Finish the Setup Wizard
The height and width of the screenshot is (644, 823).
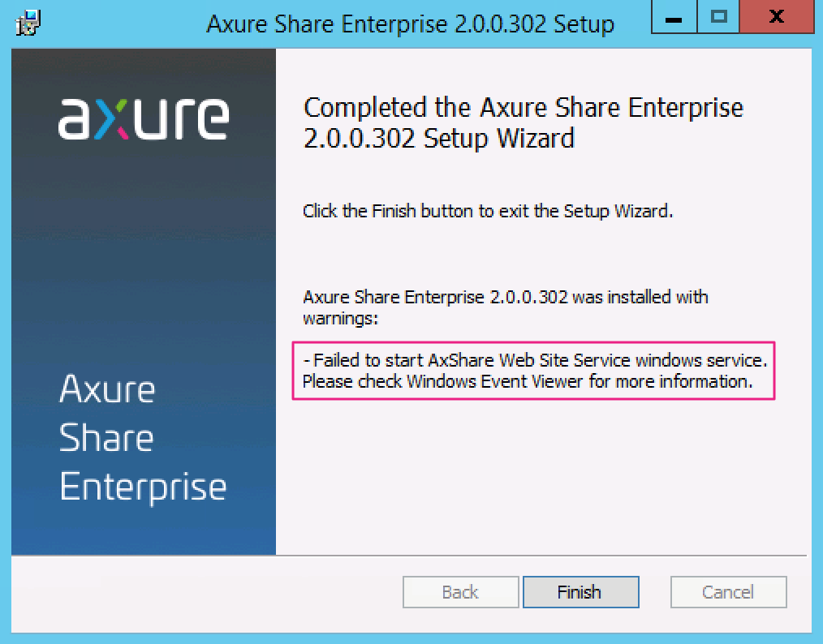[x=581, y=592]
